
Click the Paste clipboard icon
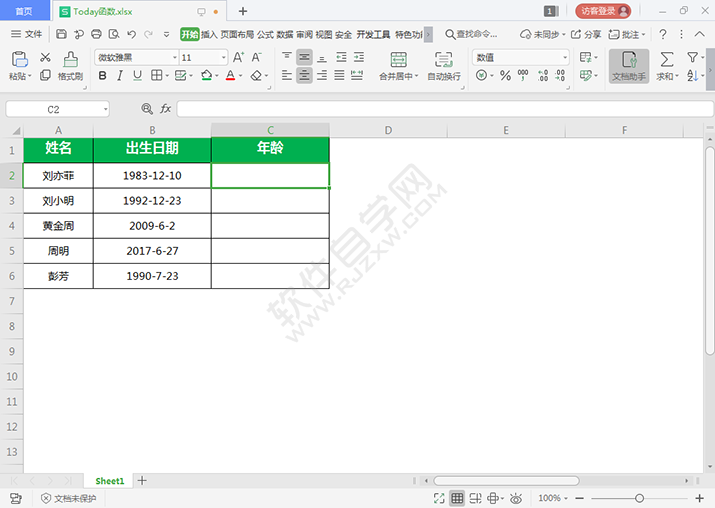pyautogui.click(x=20, y=59)
